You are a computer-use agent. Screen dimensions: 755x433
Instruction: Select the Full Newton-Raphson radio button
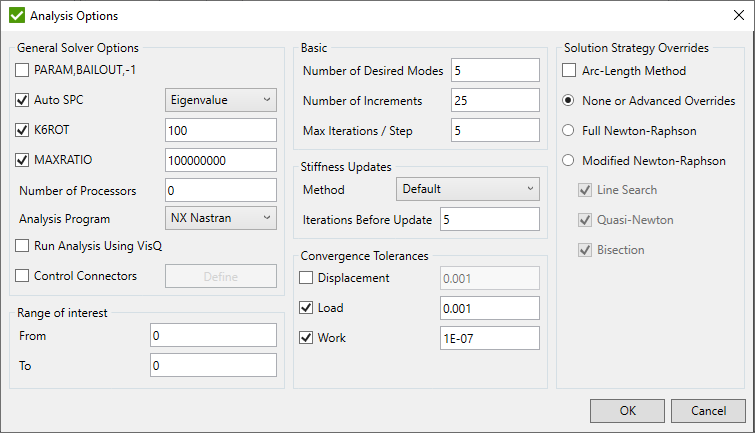coord(569,130)
